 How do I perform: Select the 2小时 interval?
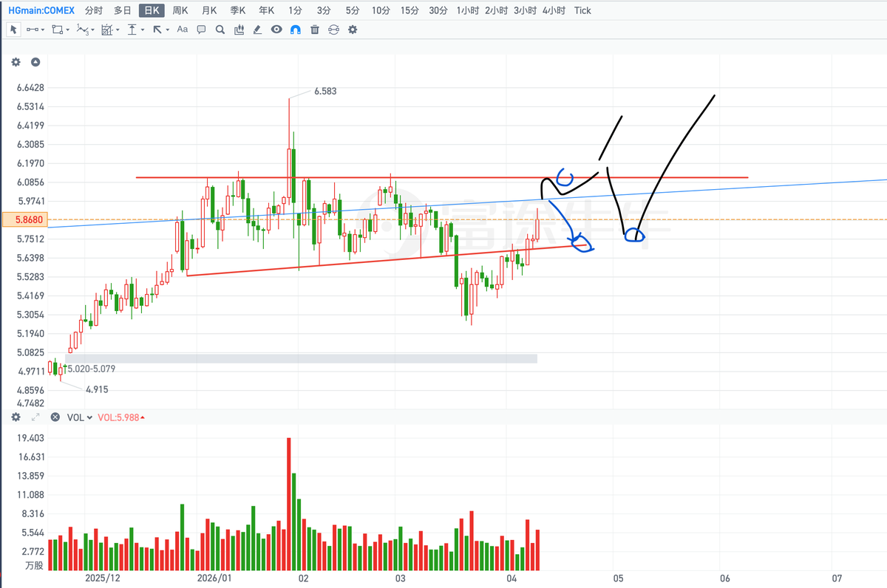(496, 10)
